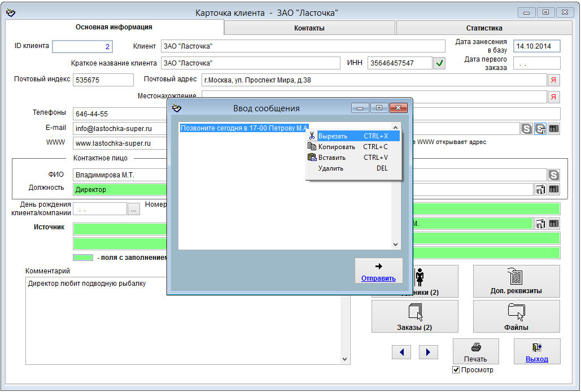The height and width of the screenshot is (392, 581).
Task: Open the Файлы folder button
Action: coord(516,316)
